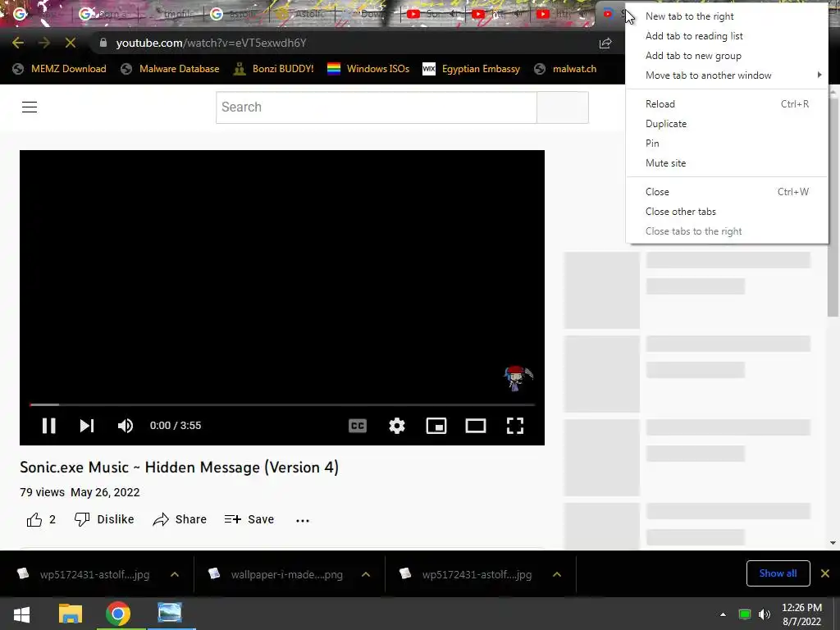Open the system volume tray icon
The image size is (840, 630).
tap(765, 614)
